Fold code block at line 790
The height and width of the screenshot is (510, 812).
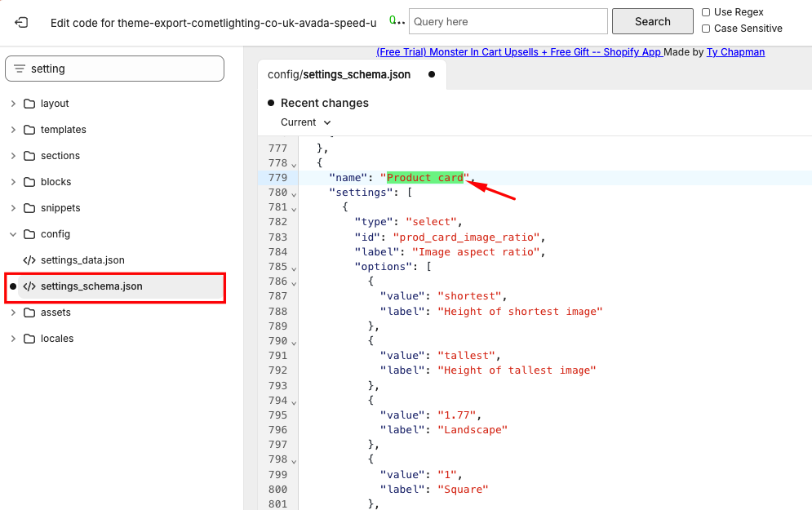tap(294, 343)
